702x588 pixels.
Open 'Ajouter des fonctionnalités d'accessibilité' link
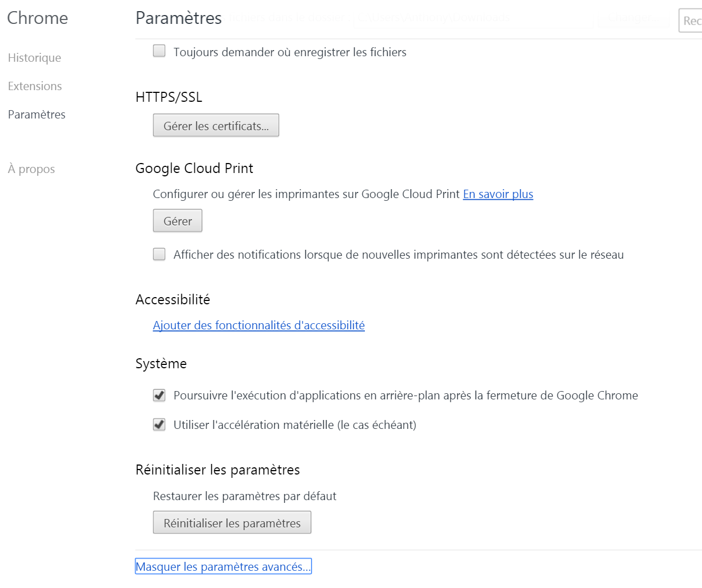point(259,325)
